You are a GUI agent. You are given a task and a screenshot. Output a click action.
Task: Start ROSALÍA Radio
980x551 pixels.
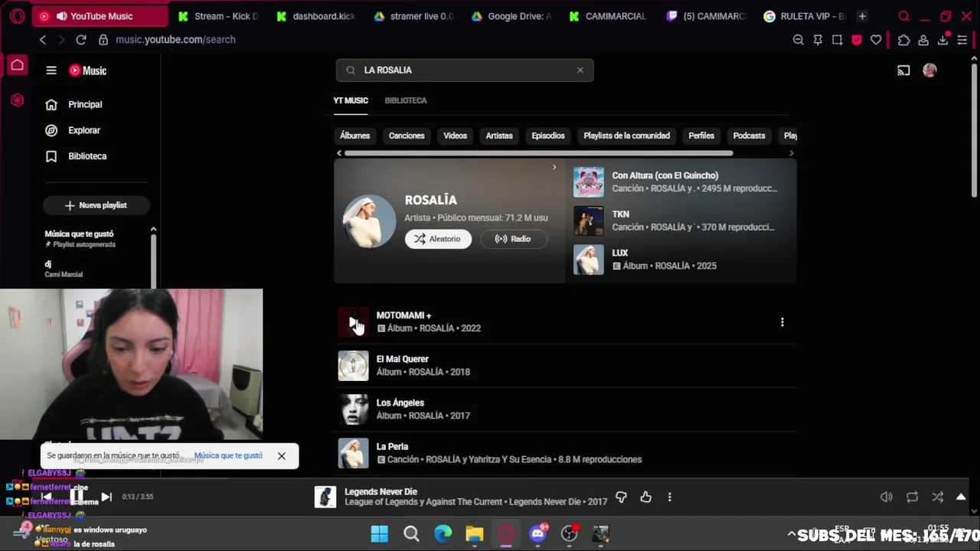pyautogui.click(x=512, y=239)
